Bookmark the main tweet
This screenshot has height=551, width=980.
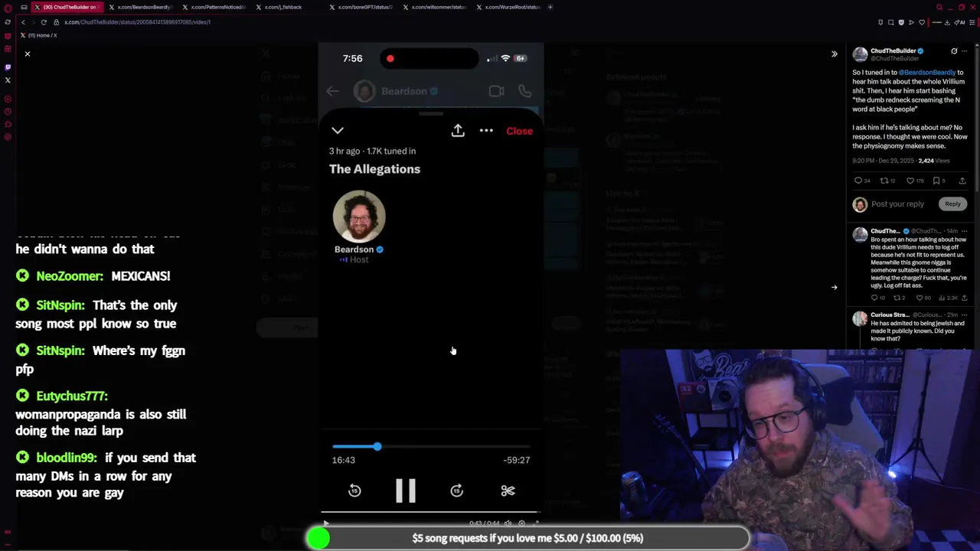tap(939, 181)
